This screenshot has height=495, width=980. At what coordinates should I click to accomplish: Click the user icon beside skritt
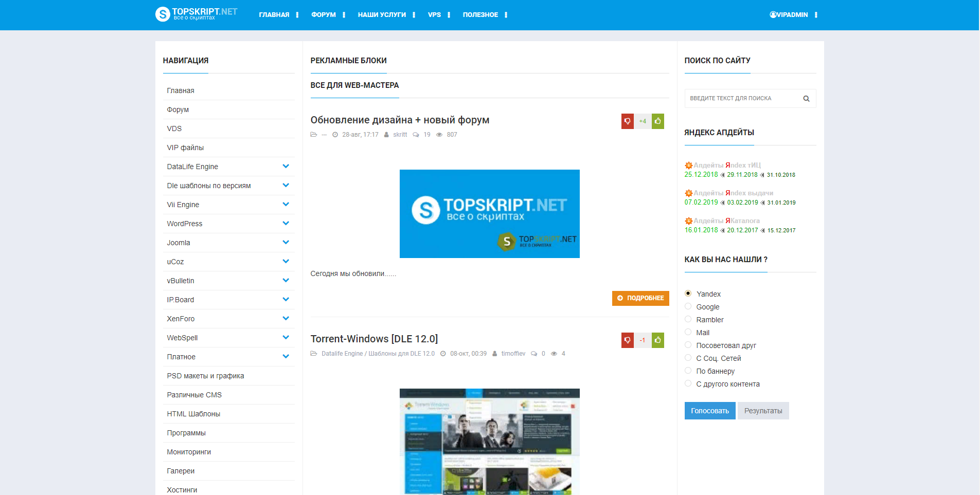pos(386,135)
